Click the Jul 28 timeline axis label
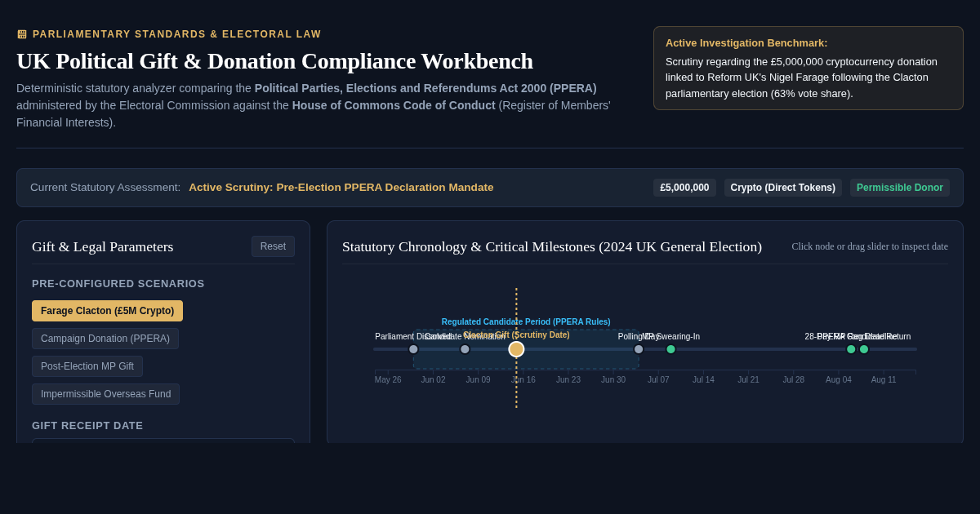 click(x=794, y=380)
